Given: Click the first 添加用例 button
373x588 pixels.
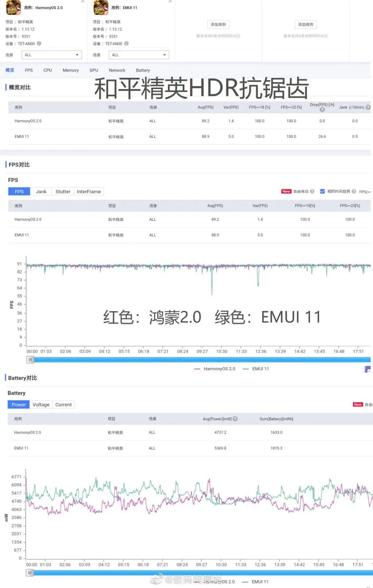Looking at the screenshot, I should (218, 24).
